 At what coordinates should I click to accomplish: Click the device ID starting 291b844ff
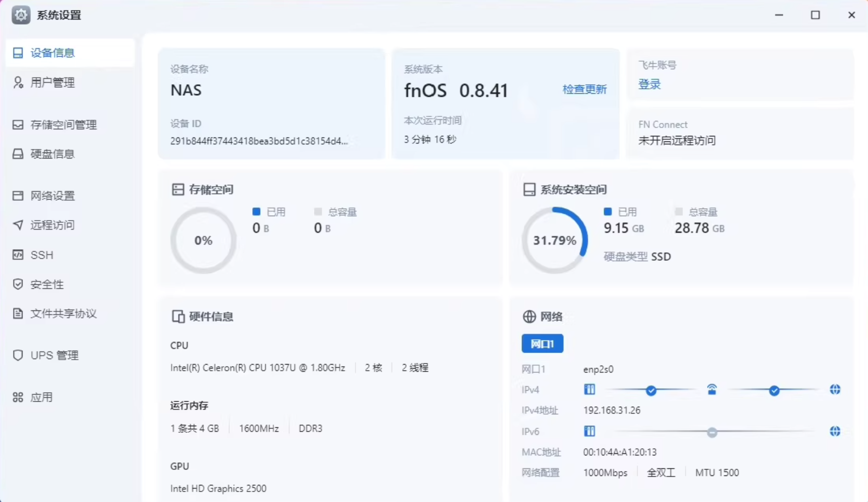[259, 141]
